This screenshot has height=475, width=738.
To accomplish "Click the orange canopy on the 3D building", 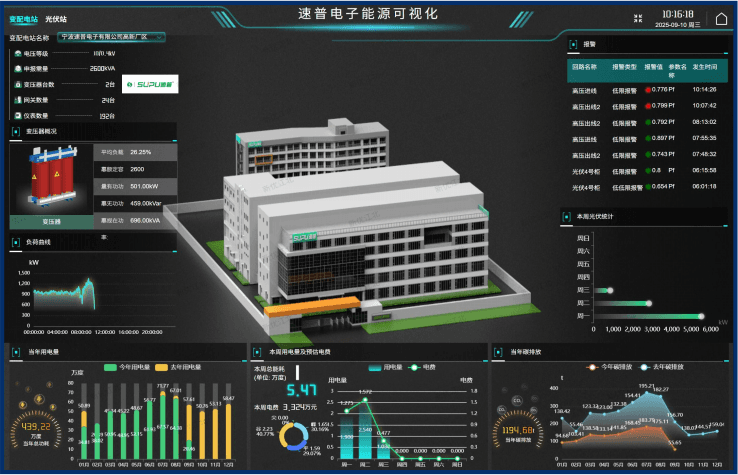I will click(312, 306).
